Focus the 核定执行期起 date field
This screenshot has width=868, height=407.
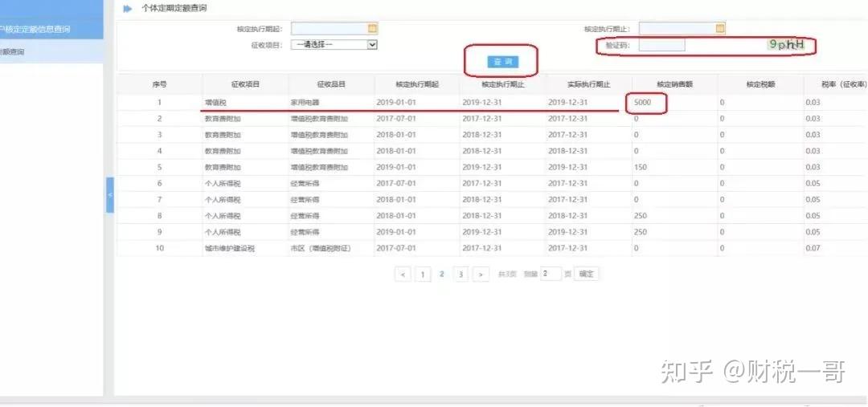pos(334,28)
